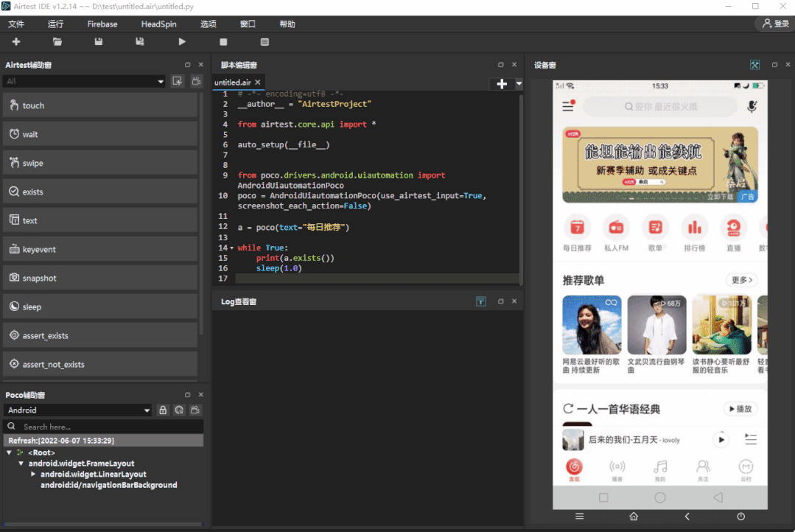The width and height of the screenshot is (795, 532).
Task: Tap the microphone icon in the music app
Action: pyautogui.click(x=752, y=107)
